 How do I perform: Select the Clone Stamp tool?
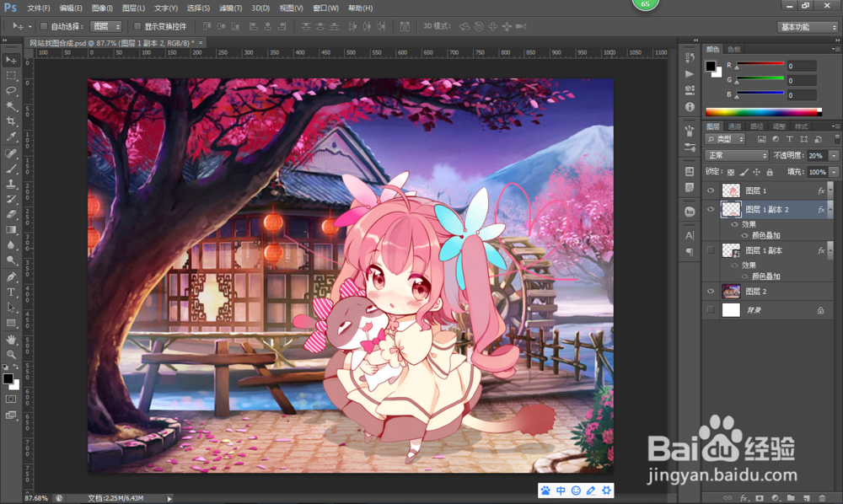pyautogui.click(x=11, y=184)
